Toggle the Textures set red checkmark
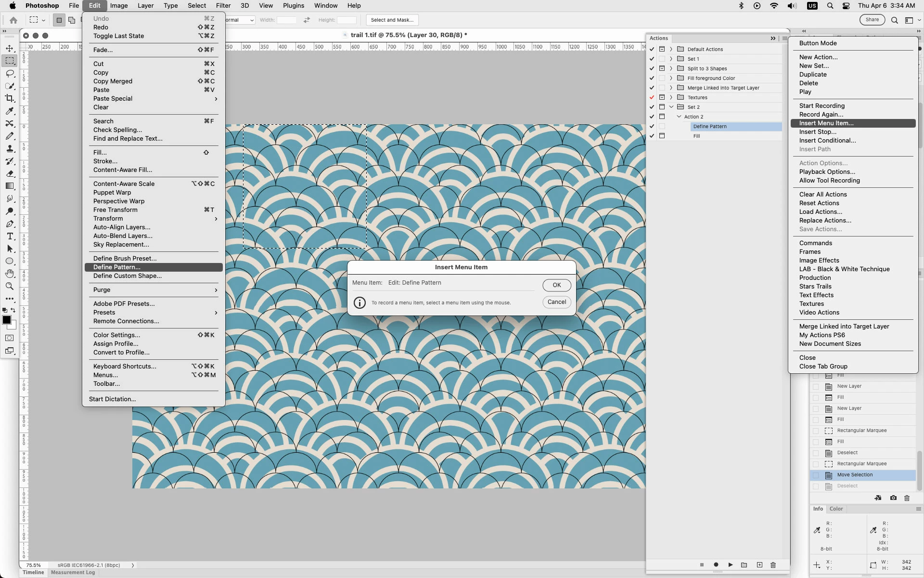Image resolution: width=924 pixels, height=578 pixels. pos(652,97)
